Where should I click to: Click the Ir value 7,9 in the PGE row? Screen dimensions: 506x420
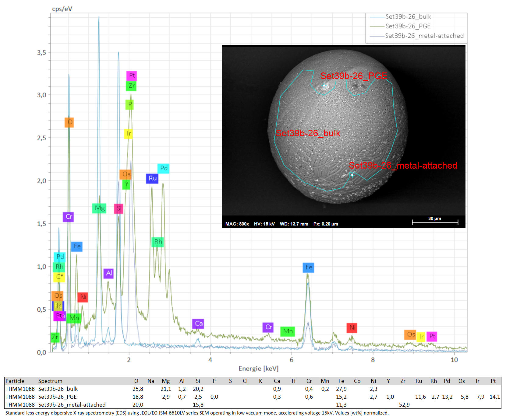pos(480,397)
